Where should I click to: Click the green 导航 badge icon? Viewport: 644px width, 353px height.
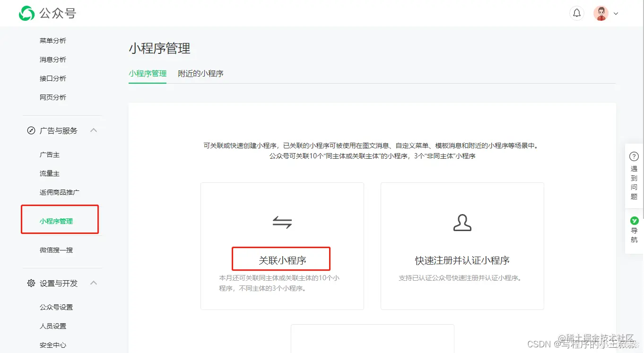coord(635,221)
